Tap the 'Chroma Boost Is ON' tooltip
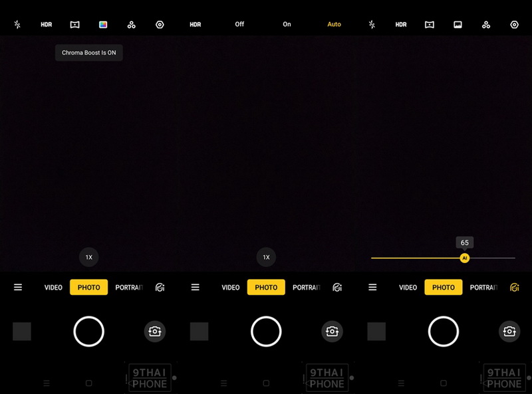The height and width of the screenshot is (394, 532). [x=89, y=52]
